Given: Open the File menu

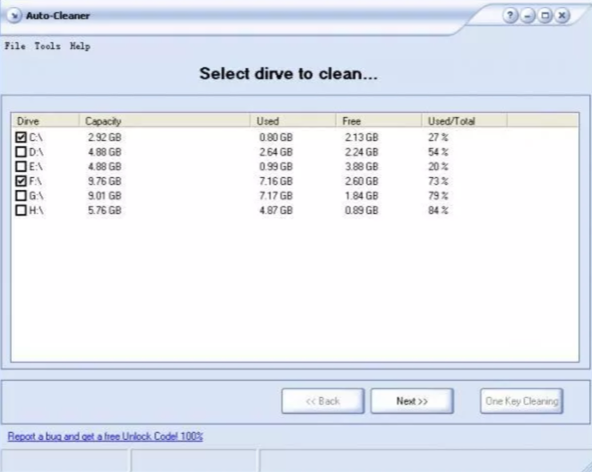Looking at the screenshot, I should 15,46.
